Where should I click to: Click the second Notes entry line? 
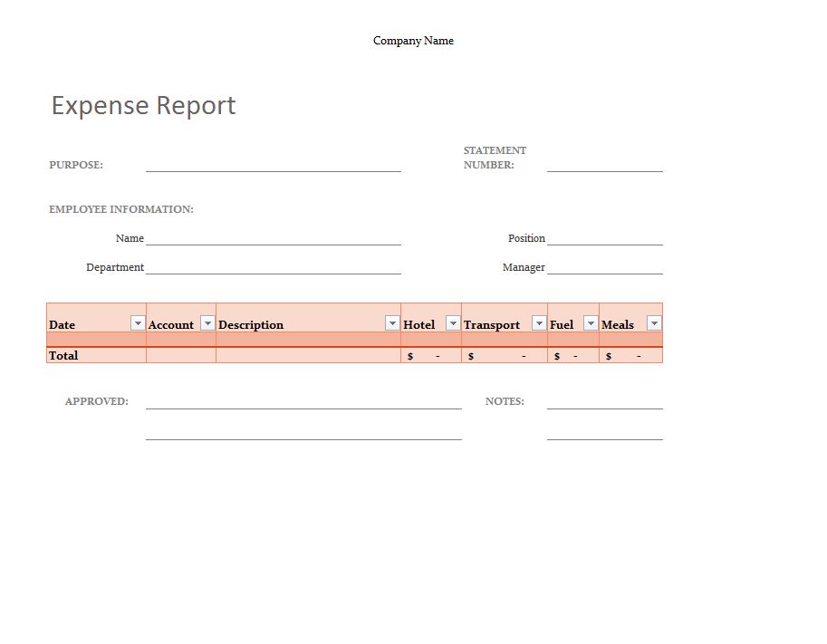605,432
